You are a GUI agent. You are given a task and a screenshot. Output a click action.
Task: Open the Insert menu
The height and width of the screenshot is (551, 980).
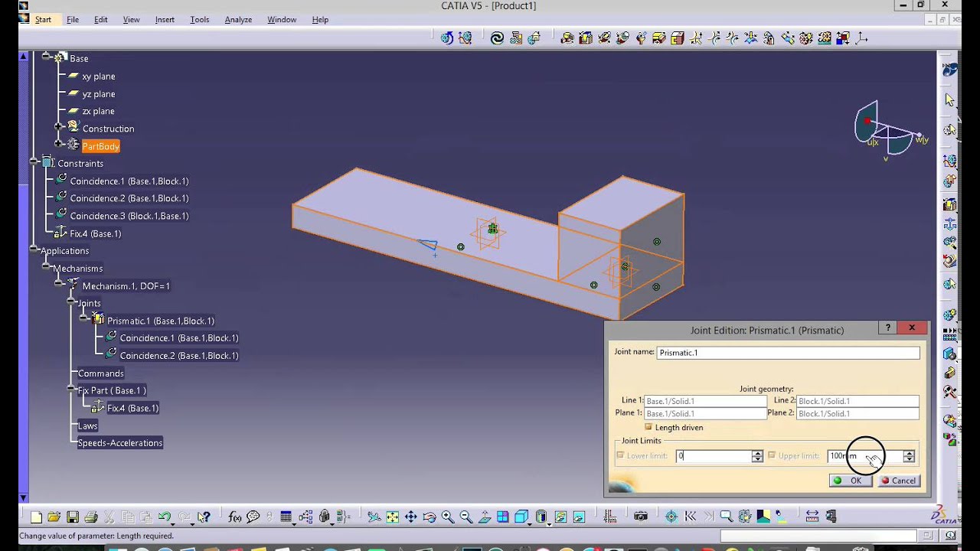click(x=165, y=20)
